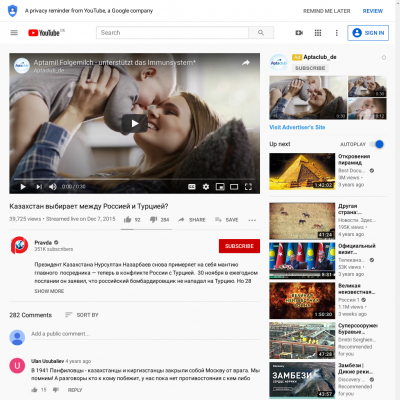Subscribe to Pravda channel
Screen dimensions: 400x400
click(239, 246)
